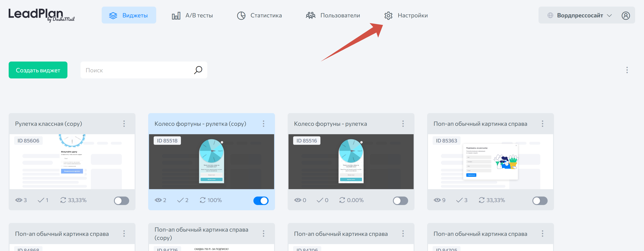
Task: Click the ID 85363 label
Action: click(447, 141)
